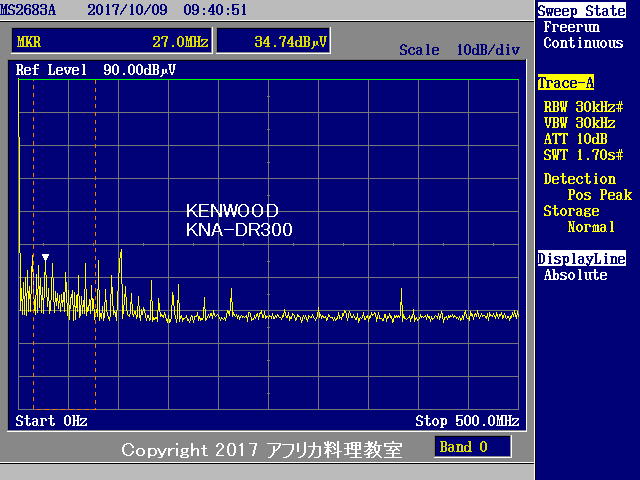Click the Ref Level 90.00dBµV readout
Image resolution: width=640 pixels, height=480 pixels.
coord(96,70)
